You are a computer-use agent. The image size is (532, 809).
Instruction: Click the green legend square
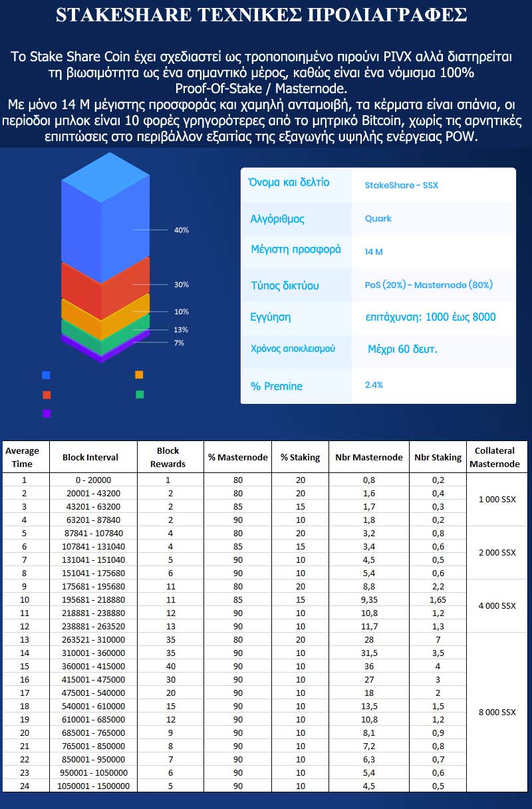[x=140, y=395]
